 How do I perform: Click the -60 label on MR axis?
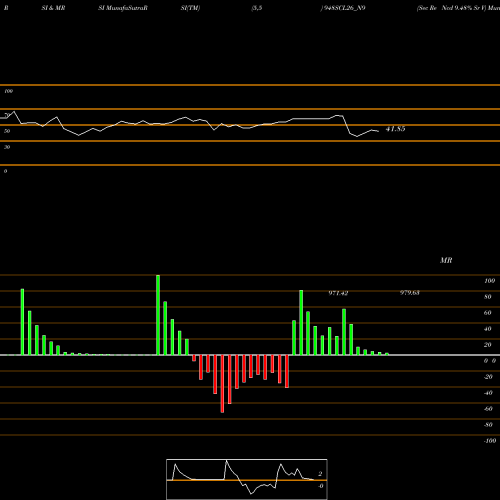click(488, 409)
